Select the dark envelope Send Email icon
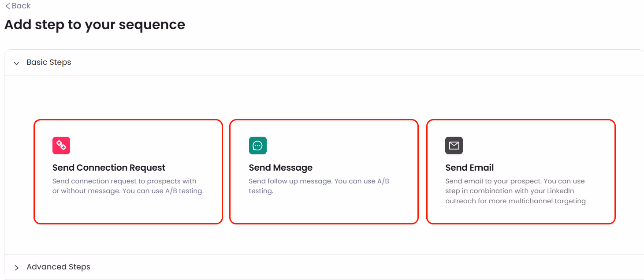This screenshot has height=280, width=644. pos(454,146)
